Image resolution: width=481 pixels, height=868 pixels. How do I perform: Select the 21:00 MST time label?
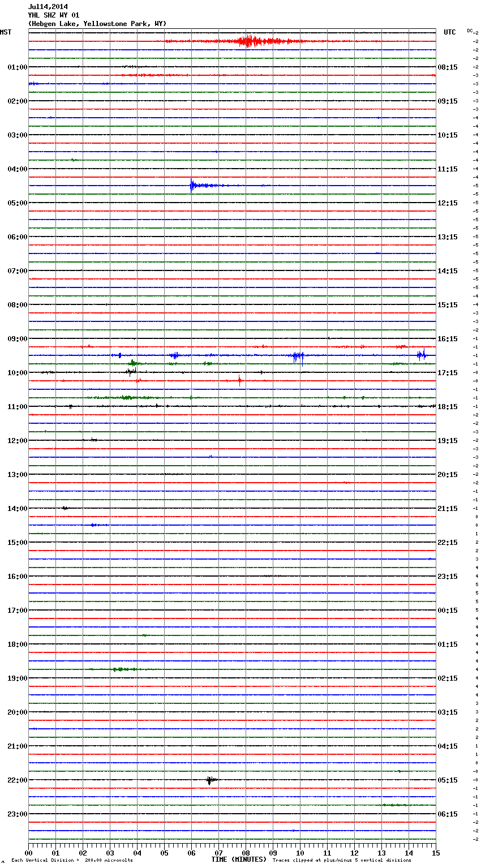pos(18,746)
